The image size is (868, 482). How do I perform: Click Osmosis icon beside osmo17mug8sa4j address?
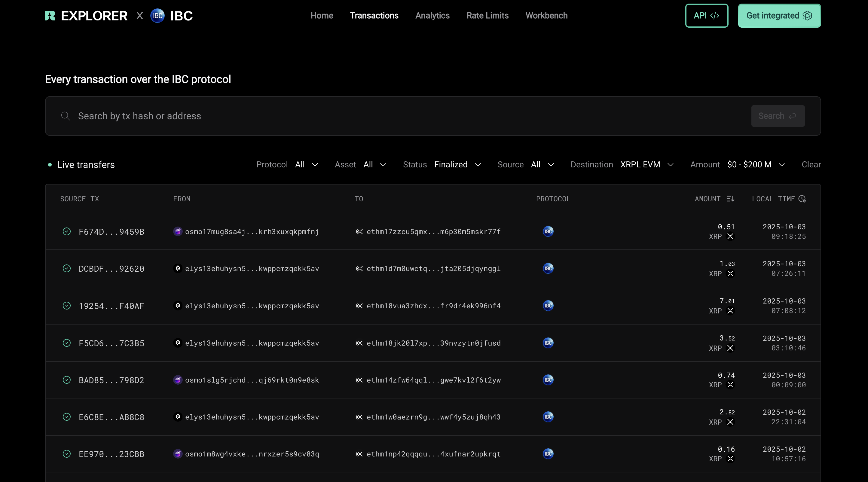pos(178,231)
